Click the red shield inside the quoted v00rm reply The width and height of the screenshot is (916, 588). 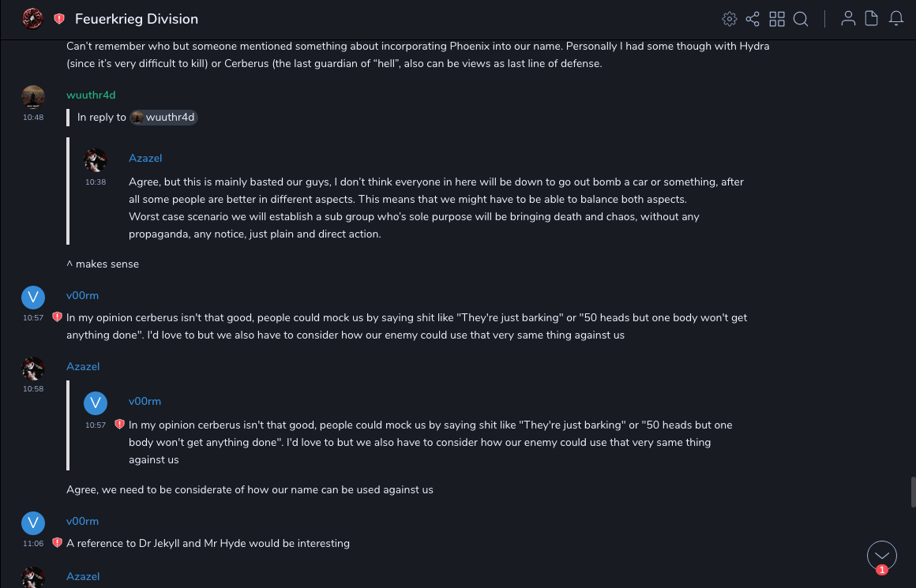119,425
